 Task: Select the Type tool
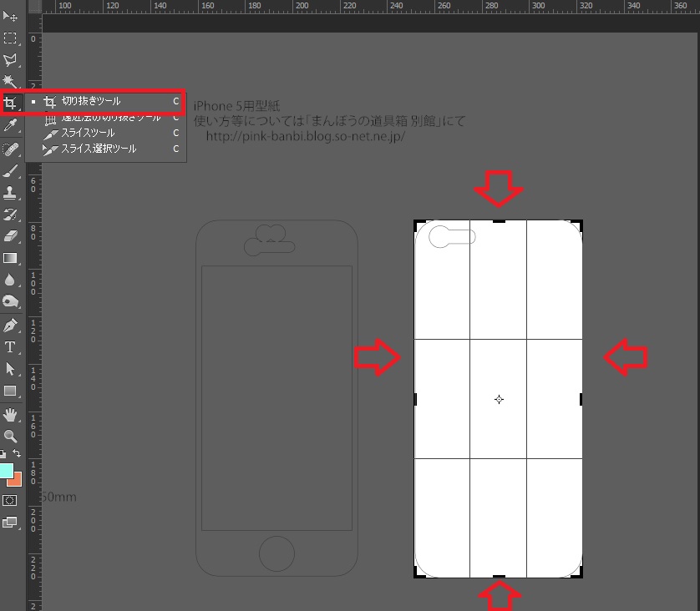10,347
